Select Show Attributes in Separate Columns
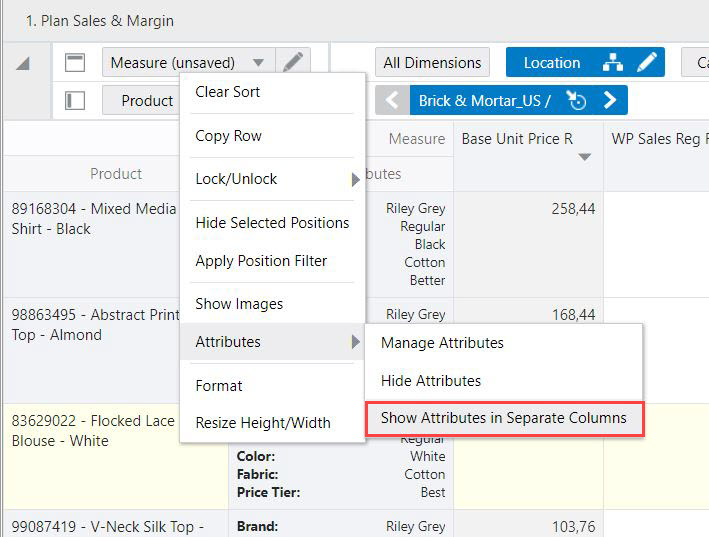Image resolution: width=709 pixels, height=537 pixels. [x=503, y=418]
